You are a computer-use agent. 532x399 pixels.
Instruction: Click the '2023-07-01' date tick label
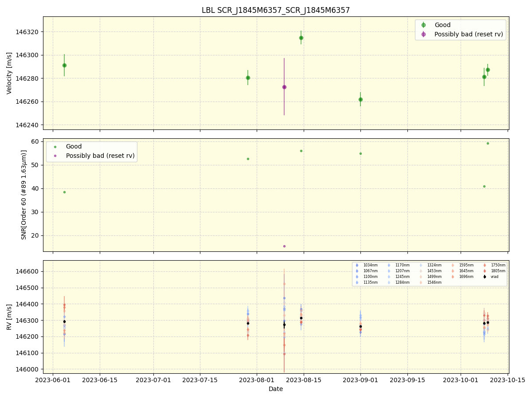(153, 380)
